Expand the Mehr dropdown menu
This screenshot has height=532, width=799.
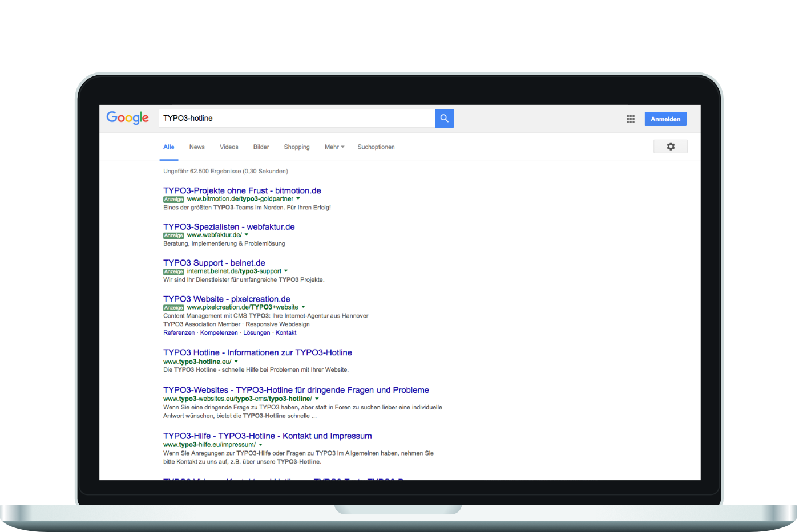coord(334,147)
